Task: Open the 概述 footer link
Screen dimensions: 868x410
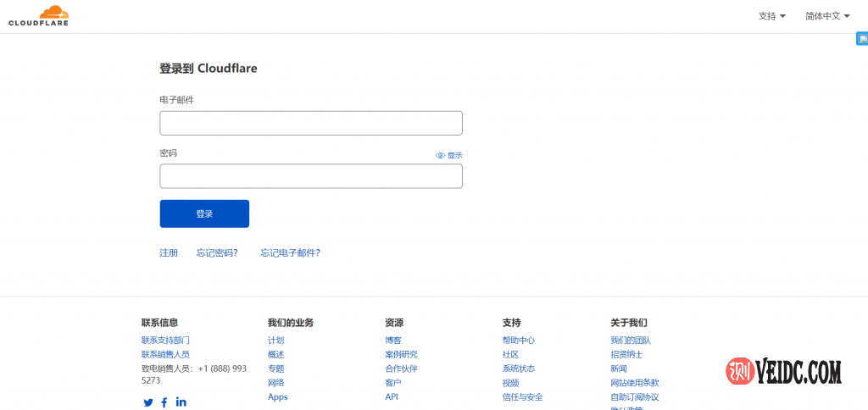Action: pyautogui.click(x=275, y=355)
